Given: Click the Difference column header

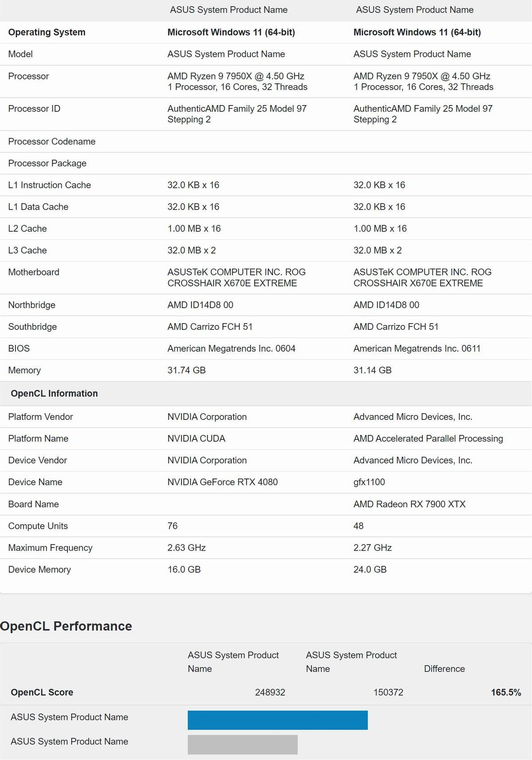Looking at the screenshot, I should click(444, 669).
